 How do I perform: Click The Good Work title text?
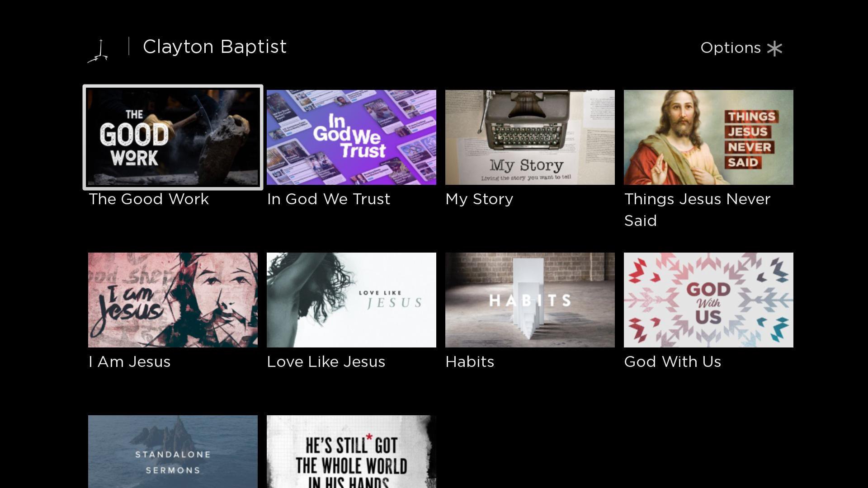tap(149, 199)
